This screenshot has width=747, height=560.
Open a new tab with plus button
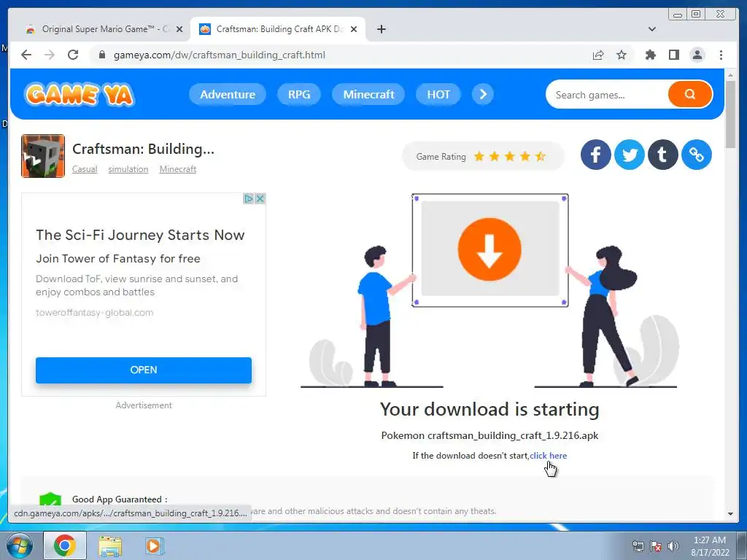381,29
